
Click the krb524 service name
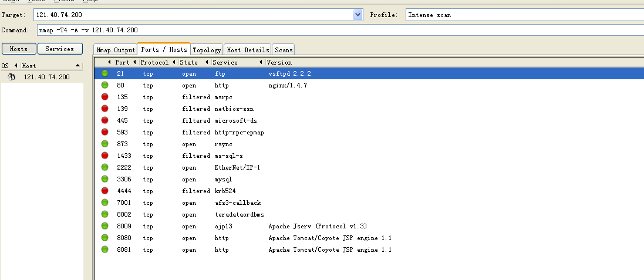point(225,191)
